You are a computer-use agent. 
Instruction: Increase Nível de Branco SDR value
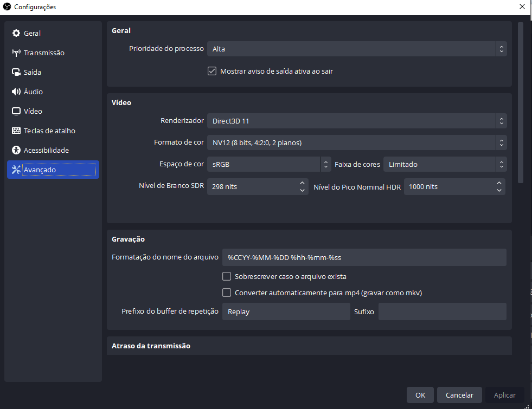(x=302, y=183)
